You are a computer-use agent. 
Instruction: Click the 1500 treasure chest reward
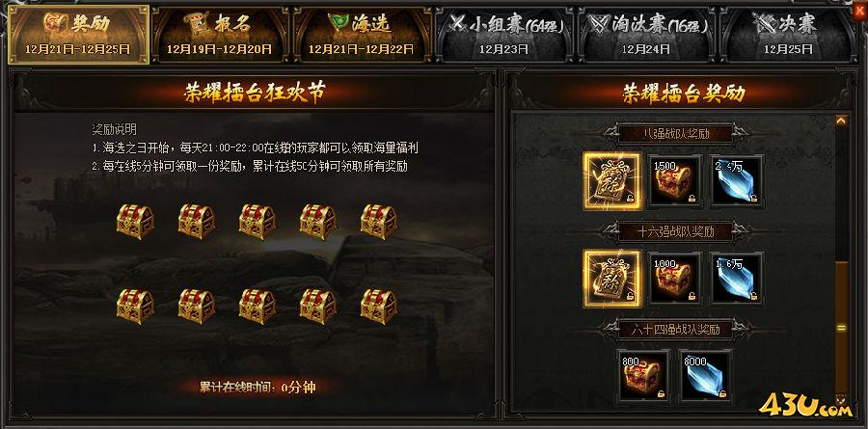tap(674, 181)
